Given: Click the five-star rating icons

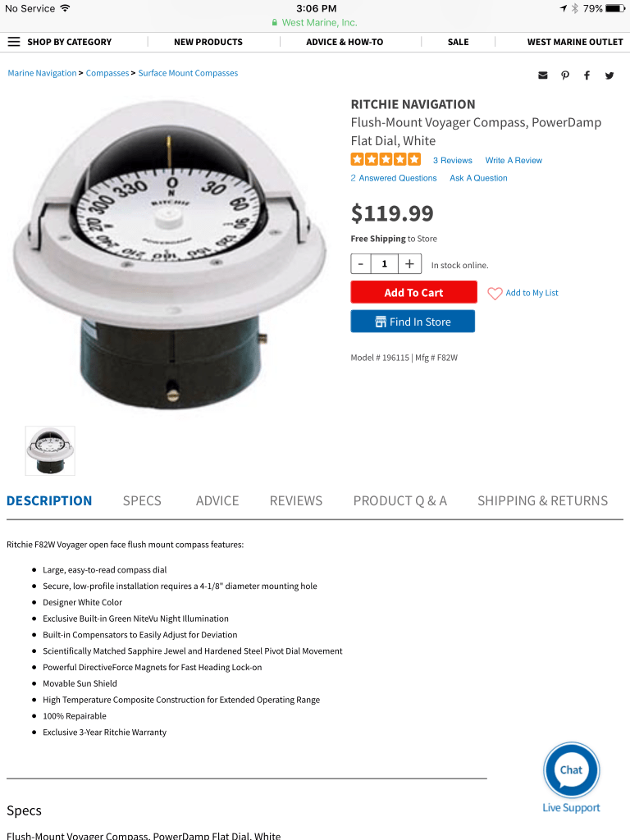Looking at the screenshot, I should point(386,160).
